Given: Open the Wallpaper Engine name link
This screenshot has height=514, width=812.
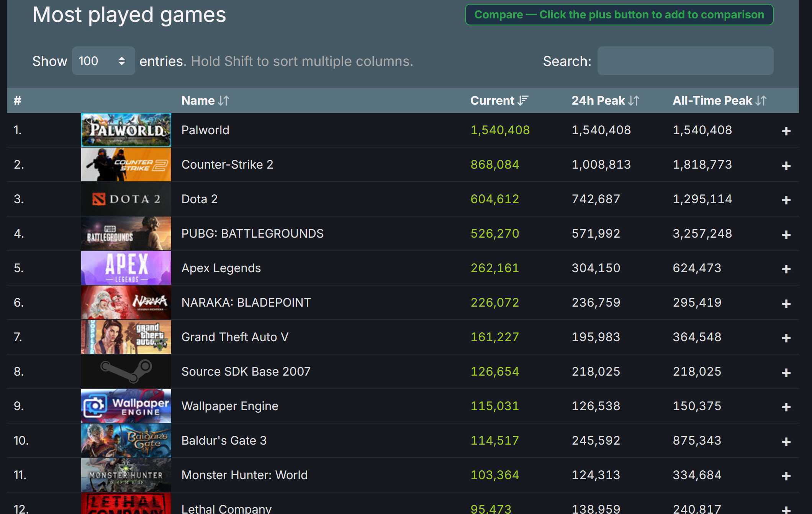Looking at the screenshot, I should pos(230,406).
